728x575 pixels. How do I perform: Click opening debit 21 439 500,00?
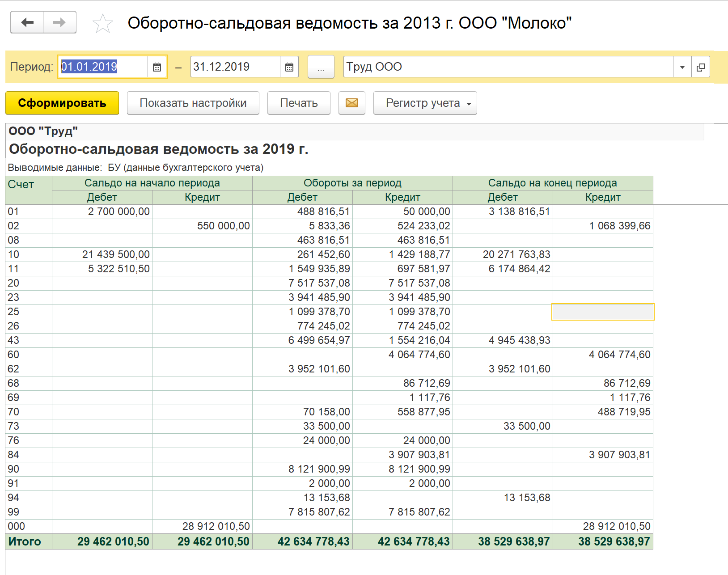116,254
